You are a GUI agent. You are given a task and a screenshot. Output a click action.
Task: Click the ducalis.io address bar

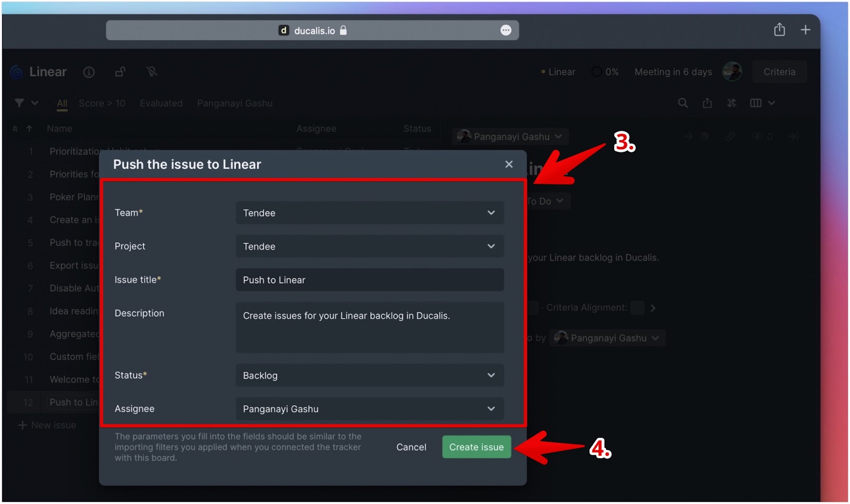pos(312,30)
